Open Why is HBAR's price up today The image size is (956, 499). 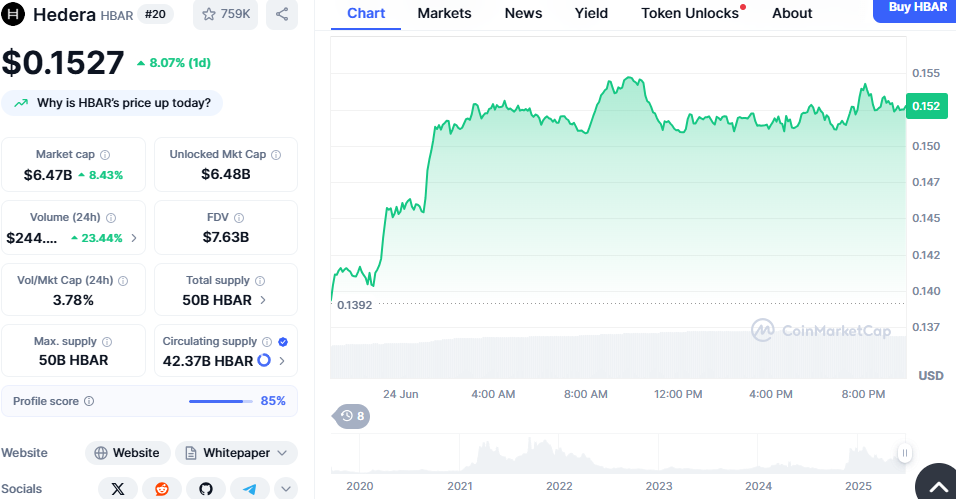[112, 103]
